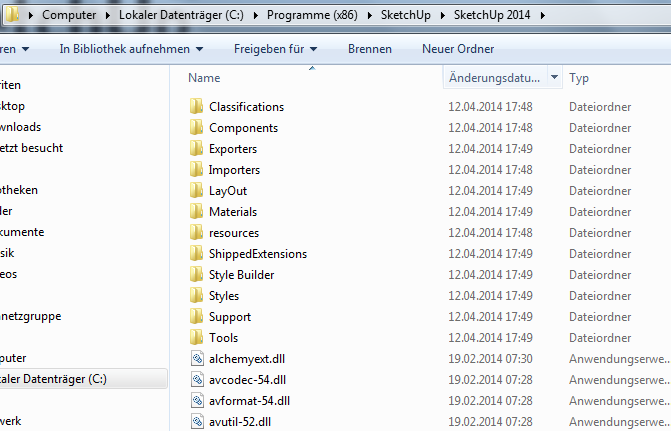The height and width of the screenshot is (431, 671).
Task: Open the Änderungsdatum column filter arrow
Action: coord(554,77)
